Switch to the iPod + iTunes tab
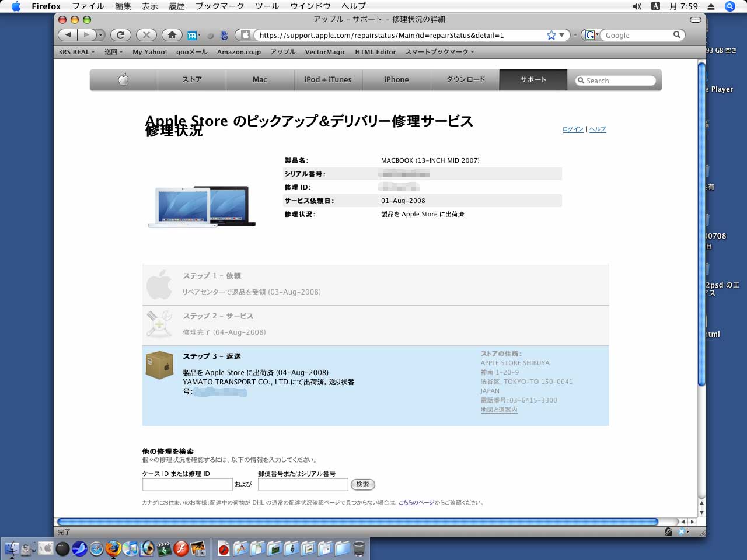Image resolution: width=747 pixels, height=560 pixels. (x=328, y=80)
